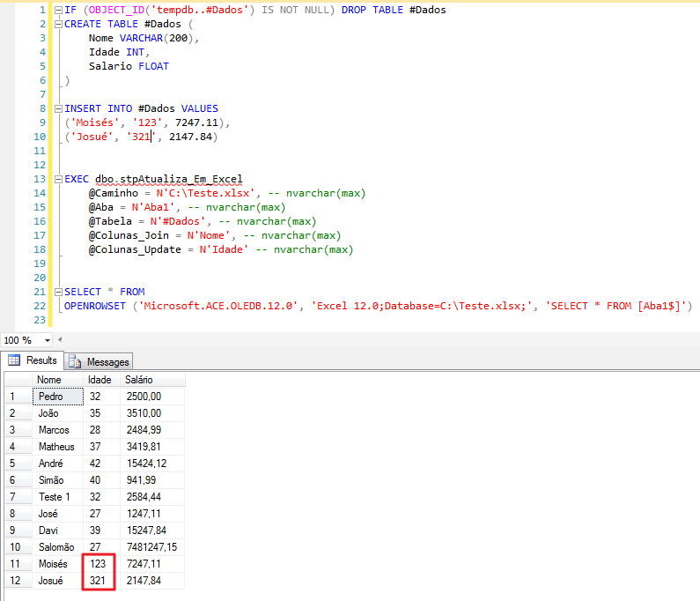Select the Idade column header
Viewport: 700px width, 601px height.
(x=101, y=379)
